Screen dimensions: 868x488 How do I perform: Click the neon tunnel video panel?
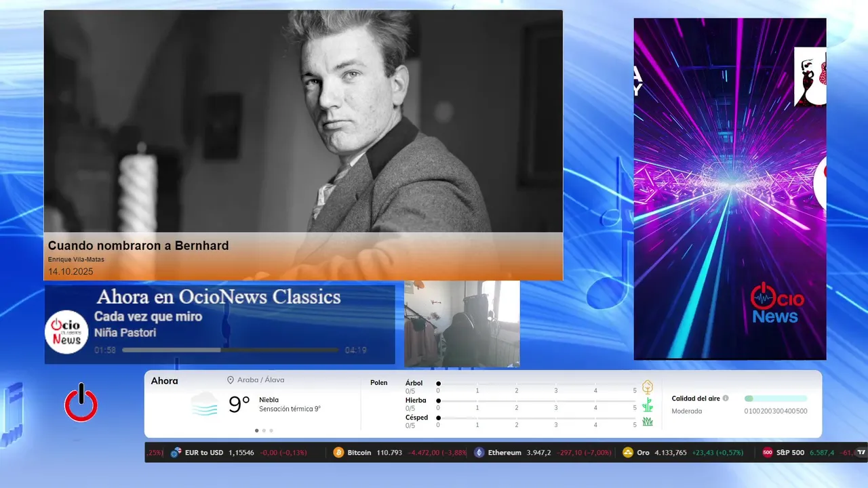(x=730, y=189)
